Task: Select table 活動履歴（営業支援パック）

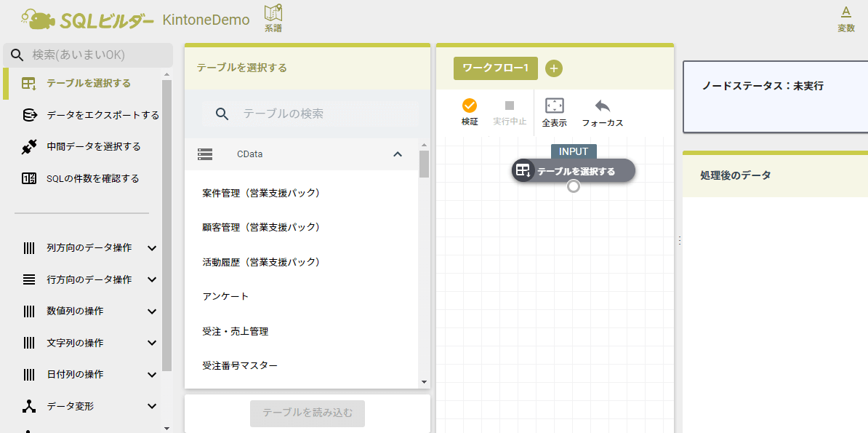Action: (x=302, y=262)
